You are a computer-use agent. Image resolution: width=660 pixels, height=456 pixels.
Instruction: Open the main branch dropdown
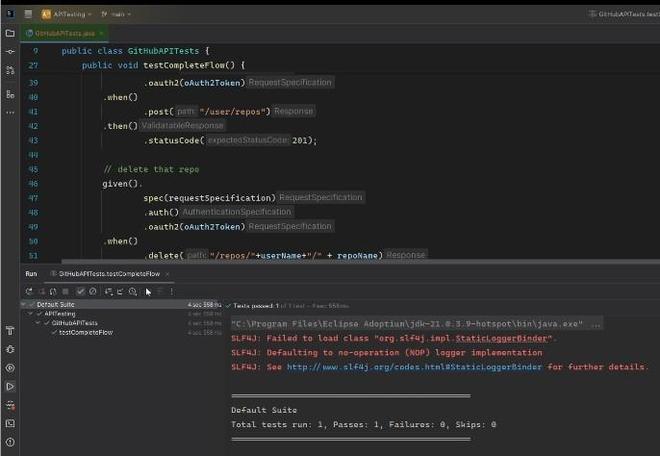point(116,14)
